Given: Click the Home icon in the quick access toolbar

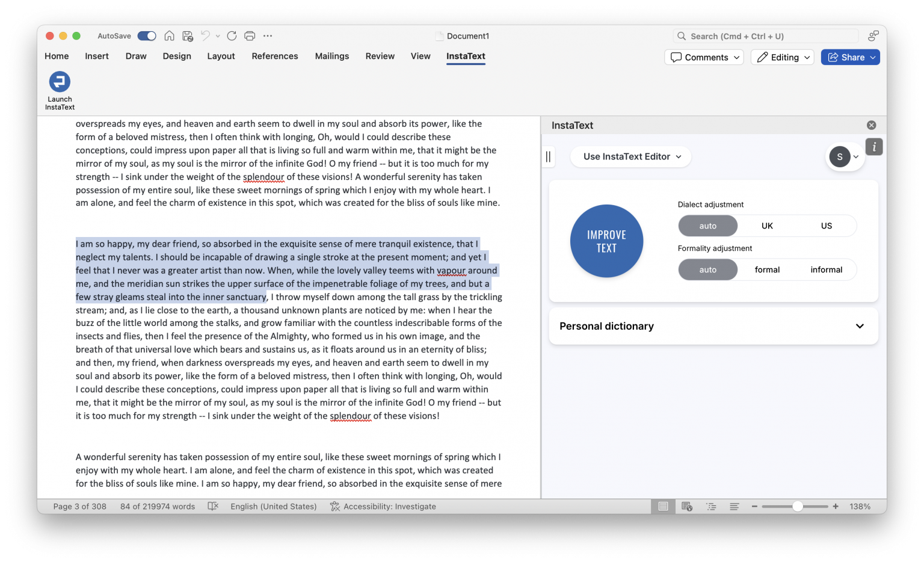Looking at the screenshot, I should coord(169,35).
